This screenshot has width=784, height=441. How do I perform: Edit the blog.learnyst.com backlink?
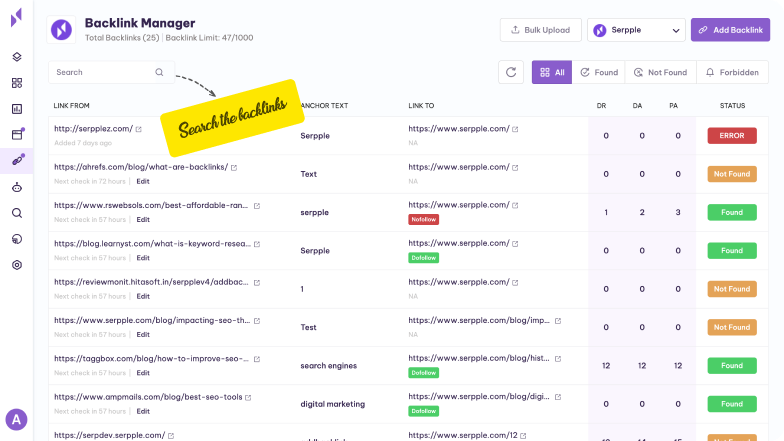pos(143,258)
